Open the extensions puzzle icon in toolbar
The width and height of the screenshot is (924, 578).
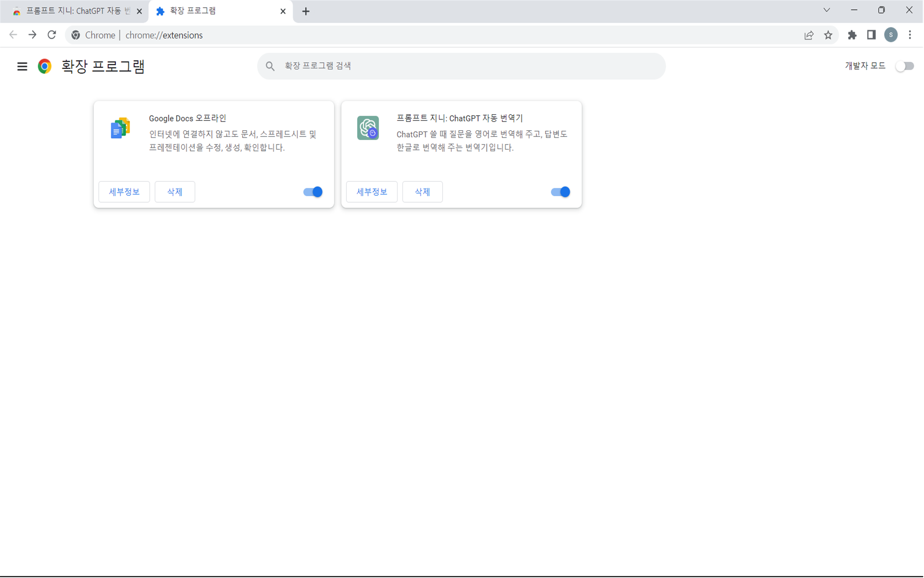point(852,35)
